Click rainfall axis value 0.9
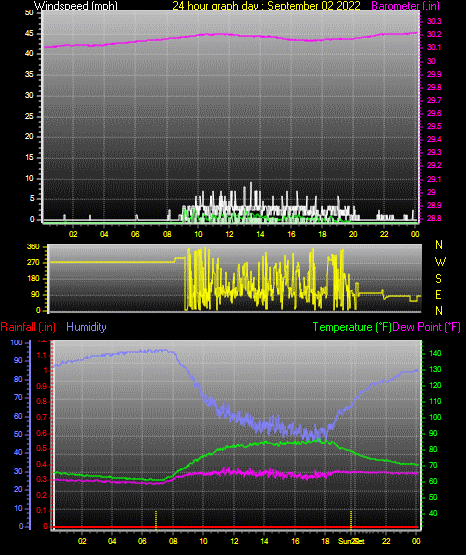Viewport: 466px width, 555px height. tap(42, 386)
